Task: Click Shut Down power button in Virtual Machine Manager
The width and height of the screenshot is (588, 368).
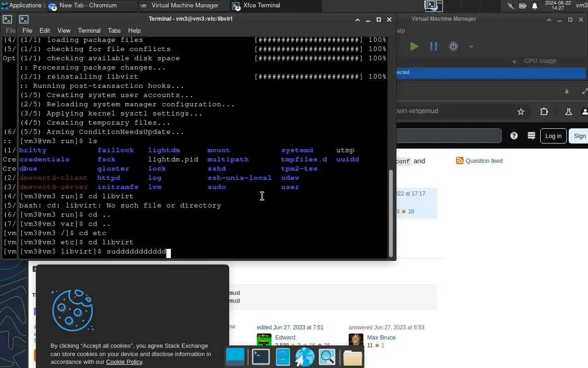Action: [453, 46]
